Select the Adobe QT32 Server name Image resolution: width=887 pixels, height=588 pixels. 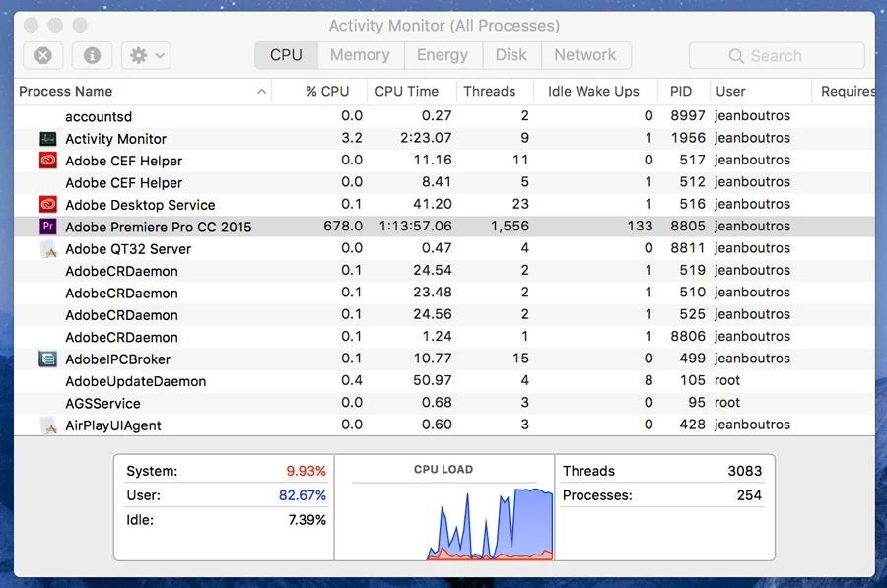[x=128, y=249]
